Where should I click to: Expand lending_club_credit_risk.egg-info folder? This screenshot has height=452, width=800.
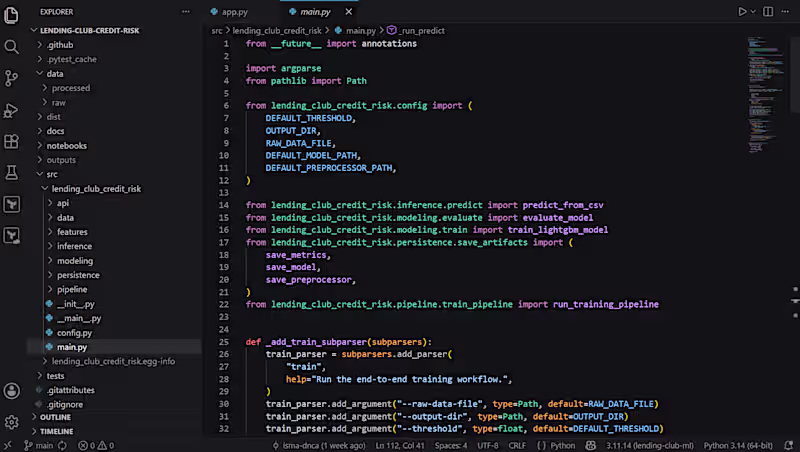(113, 361)
